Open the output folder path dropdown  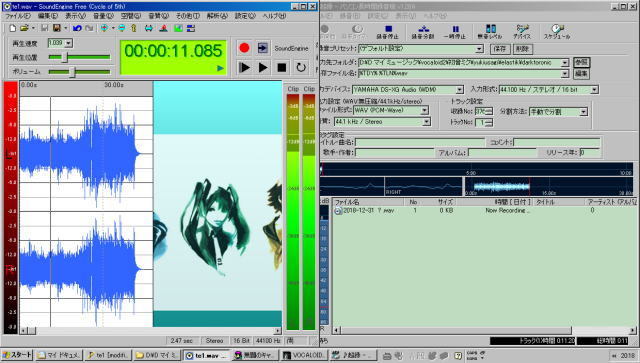[x=565, y=63]
